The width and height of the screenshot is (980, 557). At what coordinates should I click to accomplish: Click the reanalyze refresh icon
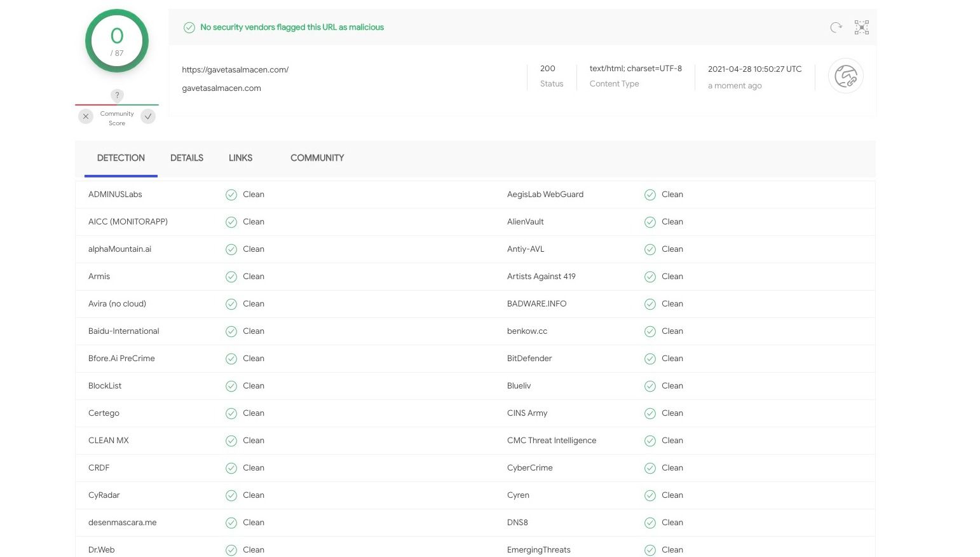836,27
